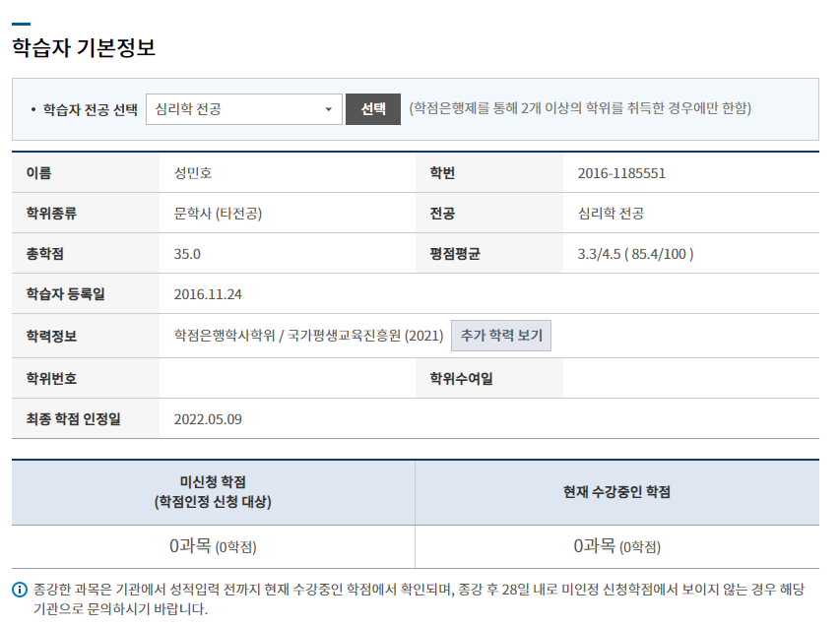The width and height of the screenshot is (840, 626).
Task: Click the 총학점 label
Action: (x=45, y=254)
